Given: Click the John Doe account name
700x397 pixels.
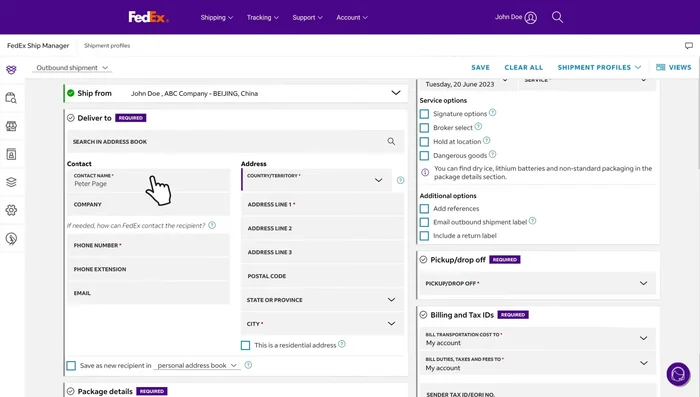Looking at the screenshot, I should pos(508,17).
